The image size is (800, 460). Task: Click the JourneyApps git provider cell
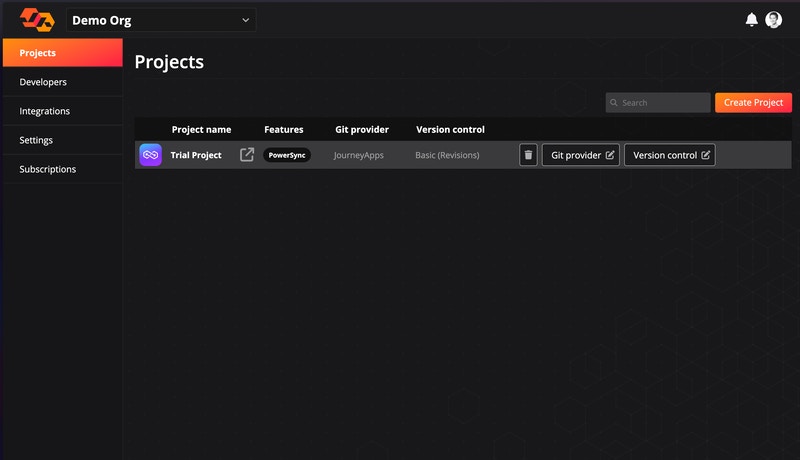(359, 155)
